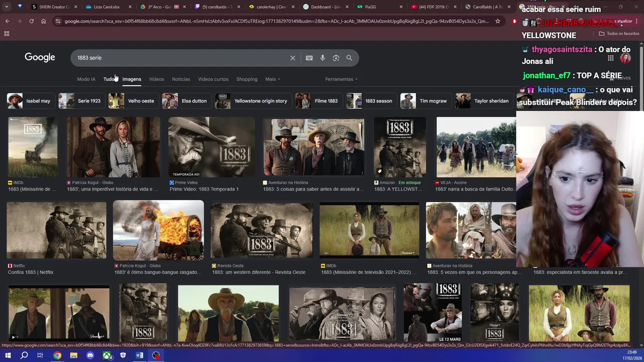This screenshot has height=362, width=644.
Task: Reload the current page
Action: click(31, 21)
